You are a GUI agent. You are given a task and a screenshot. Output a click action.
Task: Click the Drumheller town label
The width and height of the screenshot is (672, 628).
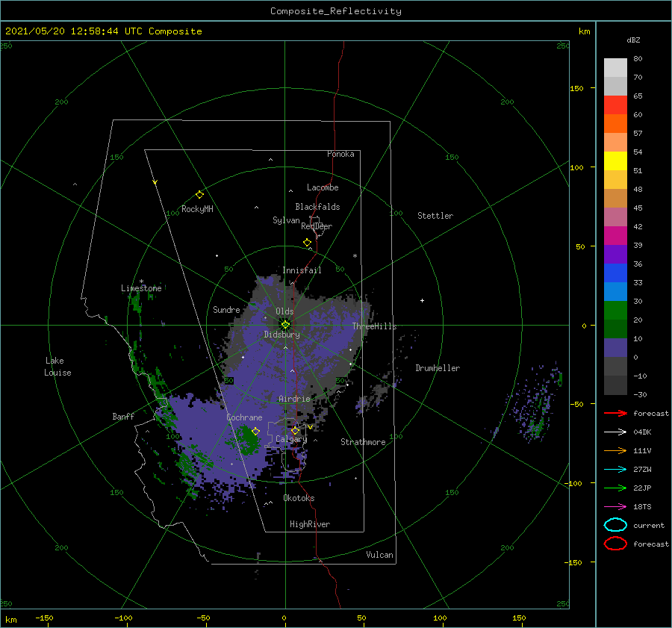438,368
